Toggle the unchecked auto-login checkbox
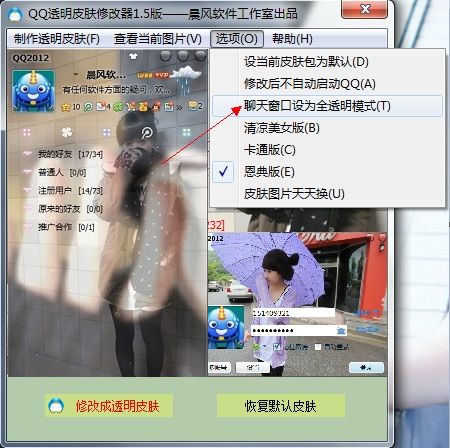450x448 pixels. click(x=318, y=347)
